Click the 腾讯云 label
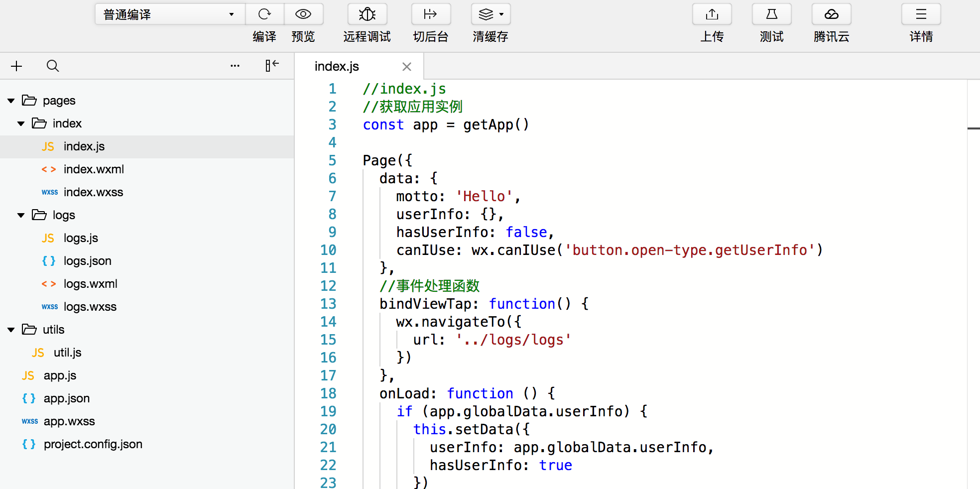This screenshot has height=489, width=980. [832, 36]
